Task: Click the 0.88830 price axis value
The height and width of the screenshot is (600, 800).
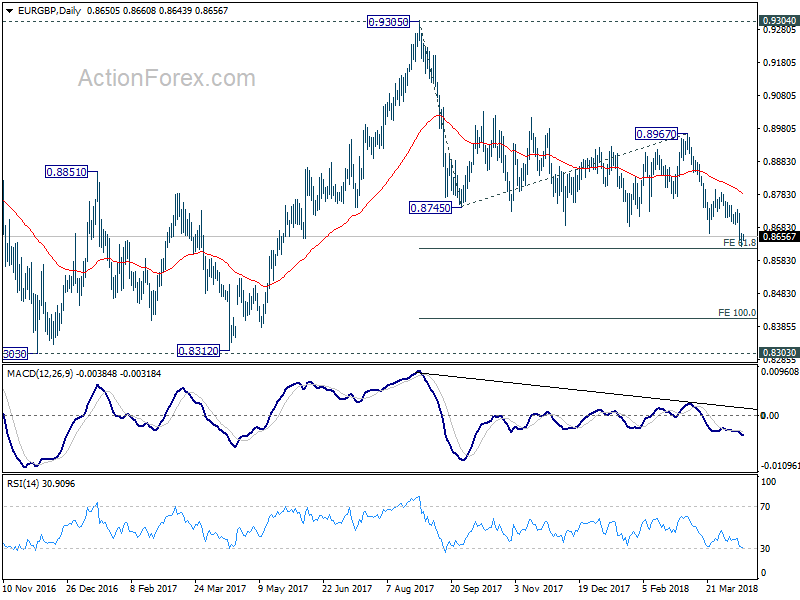Action: [x=780, y=162]
